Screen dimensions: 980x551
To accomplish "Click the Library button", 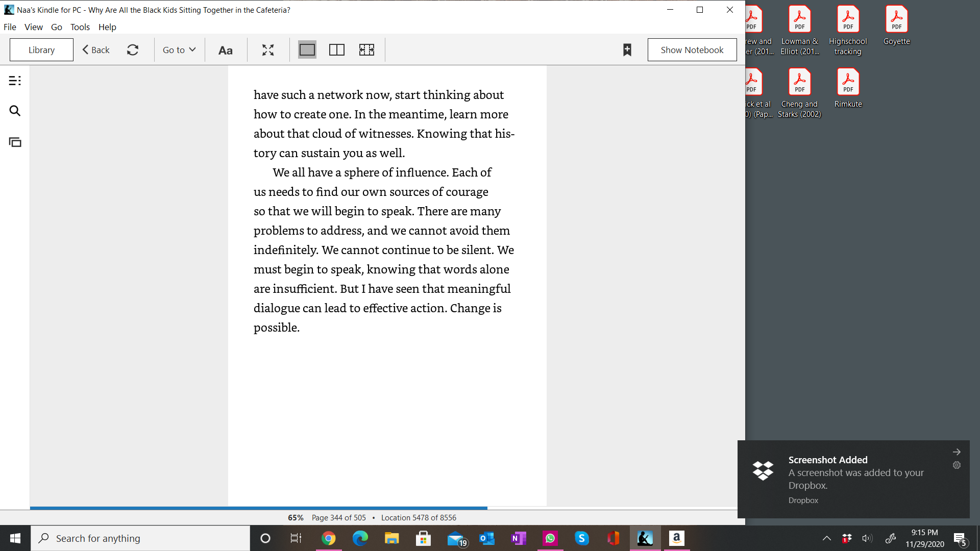I will click(41, 49).
